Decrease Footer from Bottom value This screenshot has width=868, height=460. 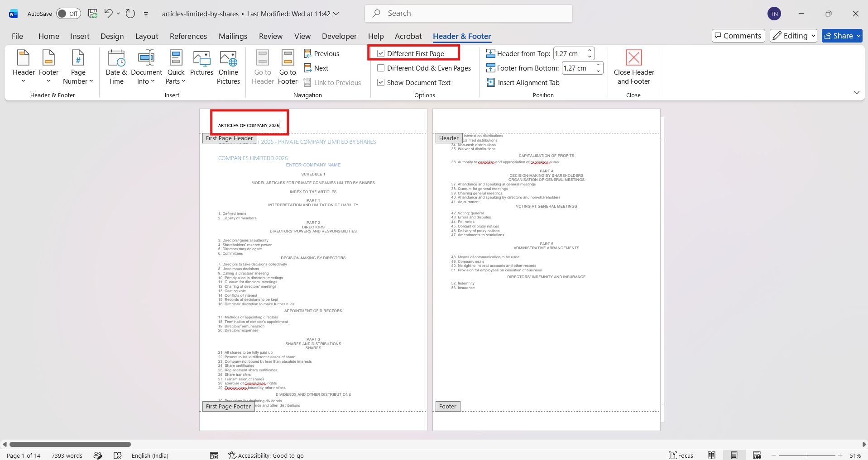tap(598, 71)
